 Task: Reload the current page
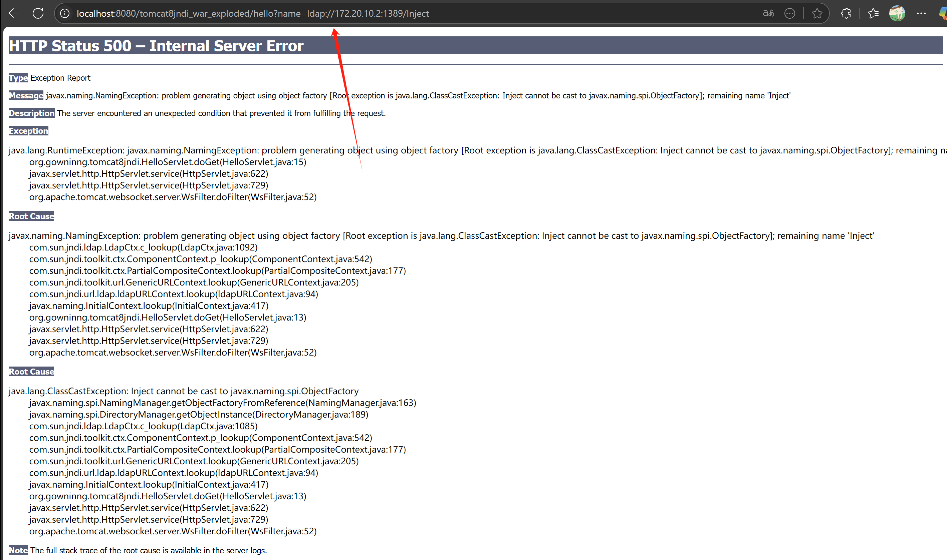38,13
